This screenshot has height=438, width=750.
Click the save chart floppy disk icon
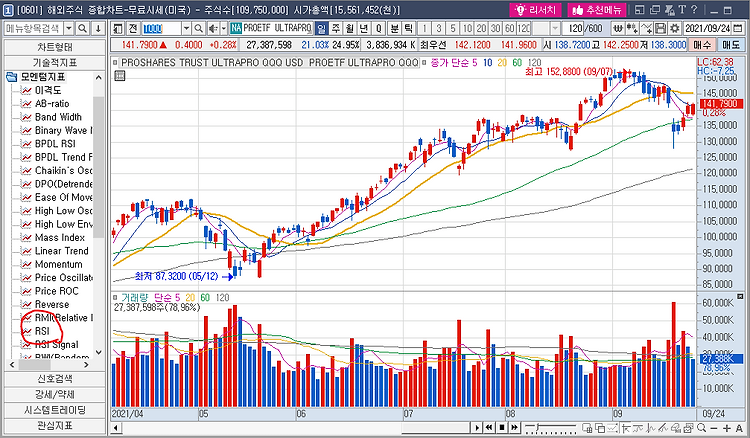(661, 28)
